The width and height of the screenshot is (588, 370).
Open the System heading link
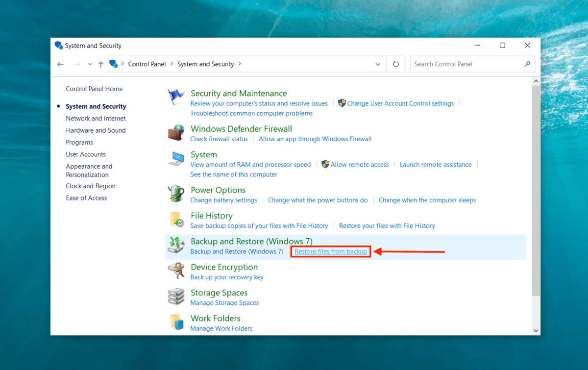204,154
